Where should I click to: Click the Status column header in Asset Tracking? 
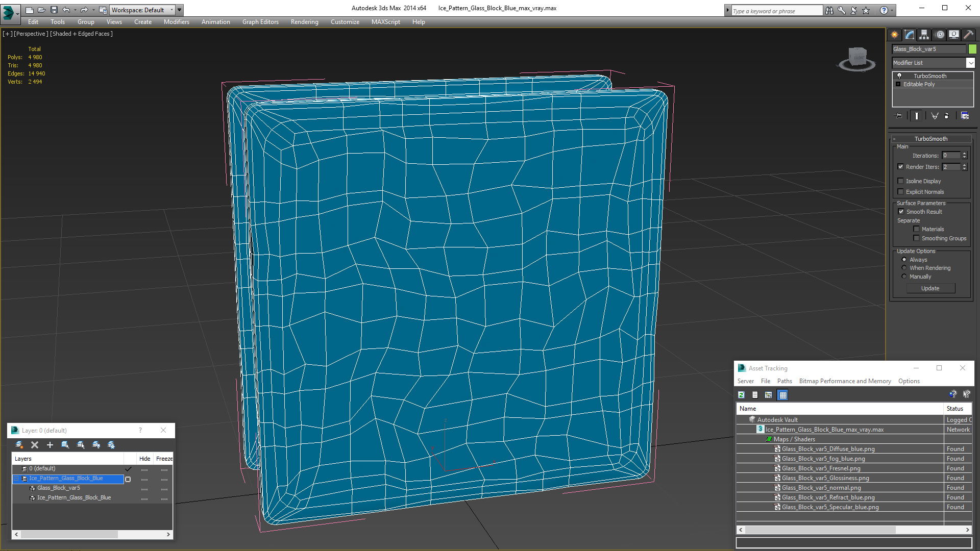pos(958,409)
